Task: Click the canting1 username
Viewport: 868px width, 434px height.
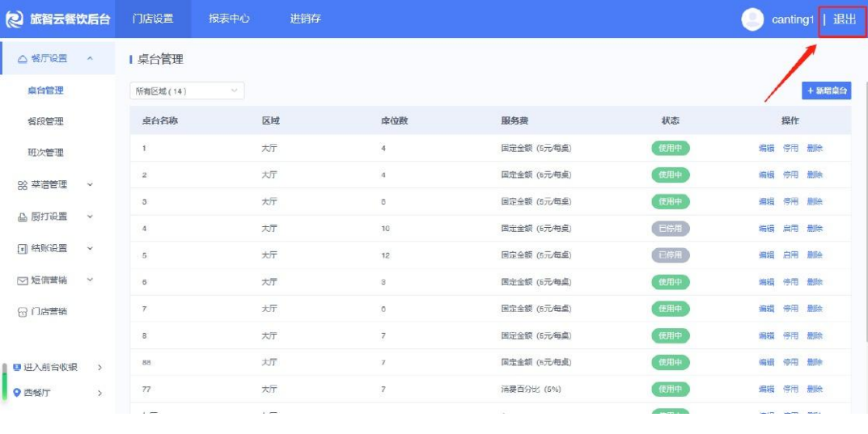Action: click(793, 19)
